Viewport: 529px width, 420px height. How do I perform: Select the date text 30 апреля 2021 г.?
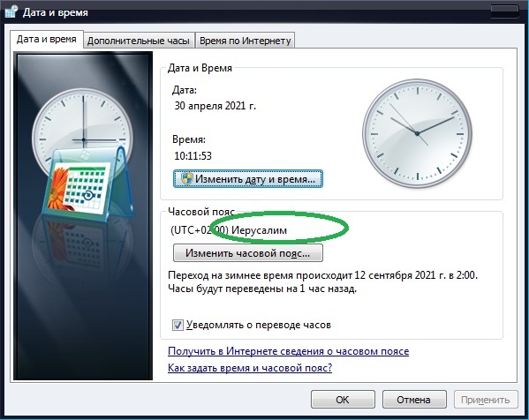point(215,106)
